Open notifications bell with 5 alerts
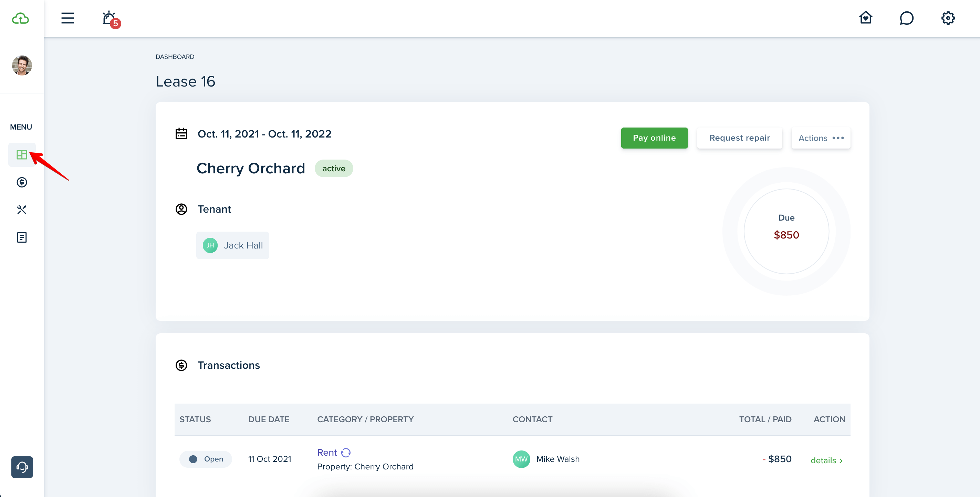980x497 pixels. coord(111,19)
